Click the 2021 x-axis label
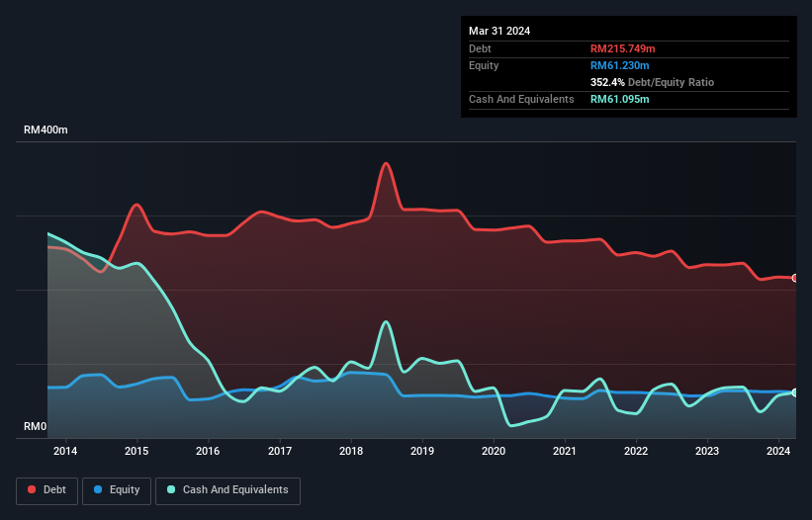812x520 pixels. [565, 451]
